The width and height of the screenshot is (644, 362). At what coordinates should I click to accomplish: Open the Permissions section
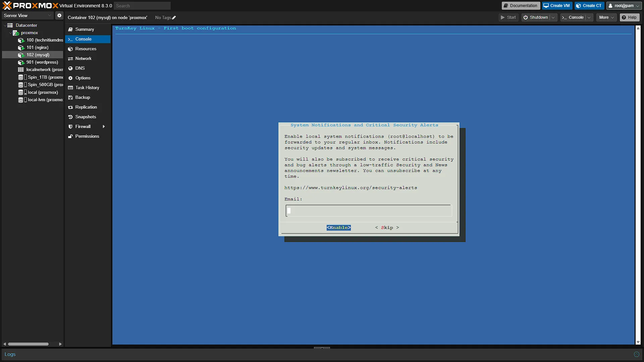(x=88, y=136)
